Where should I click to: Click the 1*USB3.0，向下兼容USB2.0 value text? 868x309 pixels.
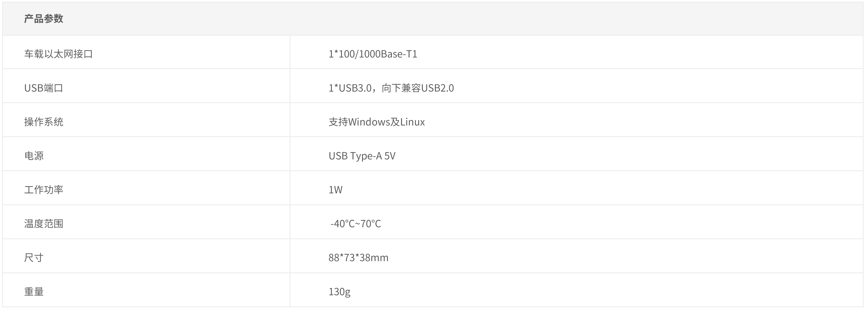391,88
